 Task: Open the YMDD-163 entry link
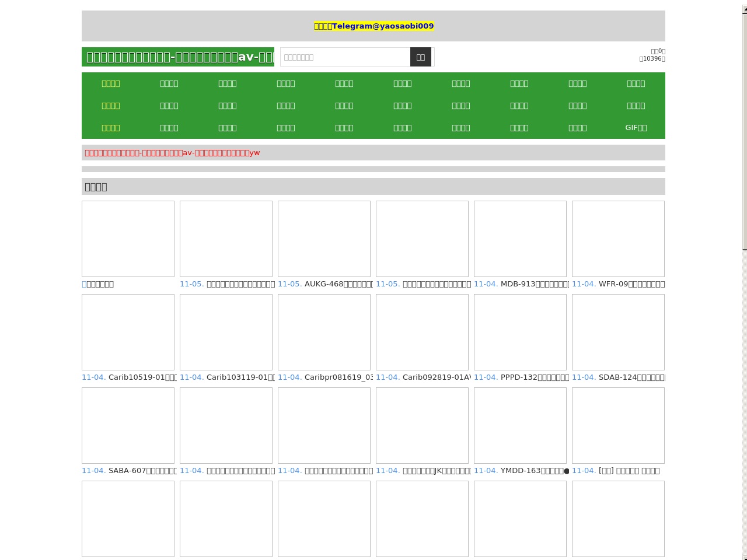535,471
